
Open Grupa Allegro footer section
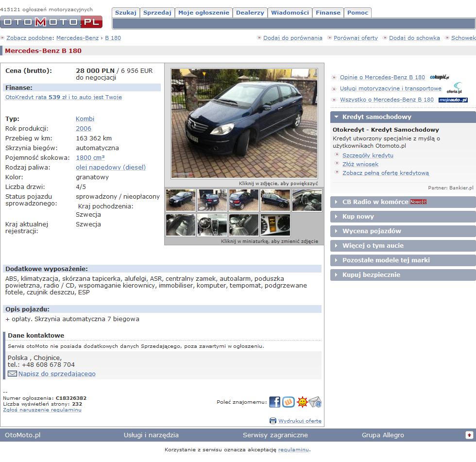[x=383, y=435]
